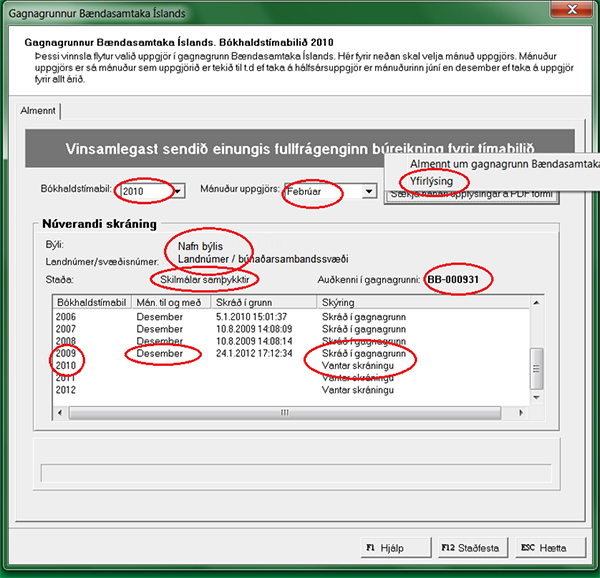Click the horizontal scrollbar thumb
The image size is (600, 578).
285,412
